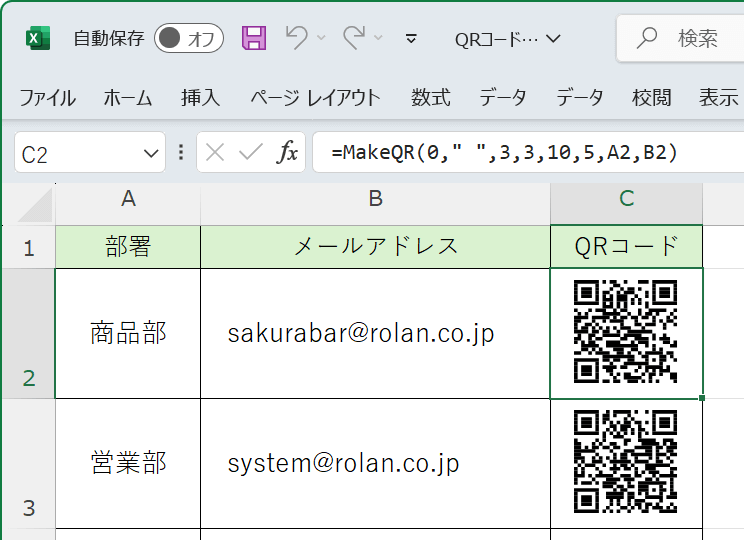Image resolution: width=744 pixels, height=540 pixels.
Task: Cancel formula entry with the X icon
Action: (215, 153)
